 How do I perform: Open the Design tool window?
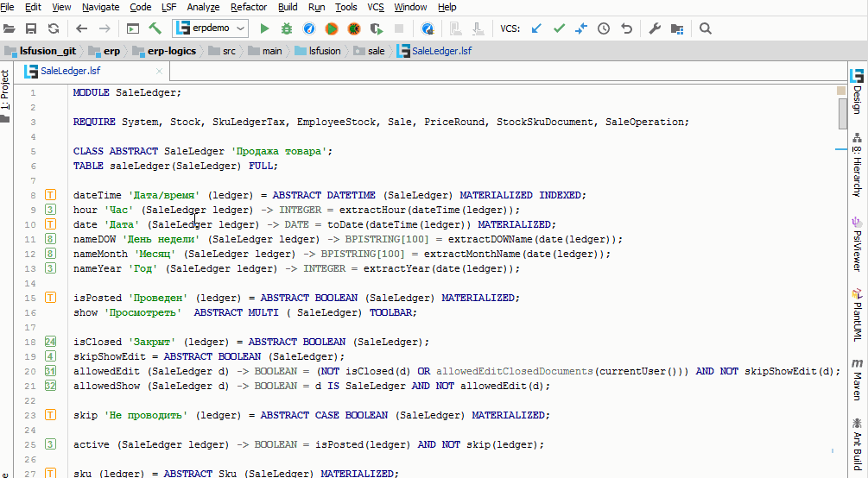click(857, 91)
